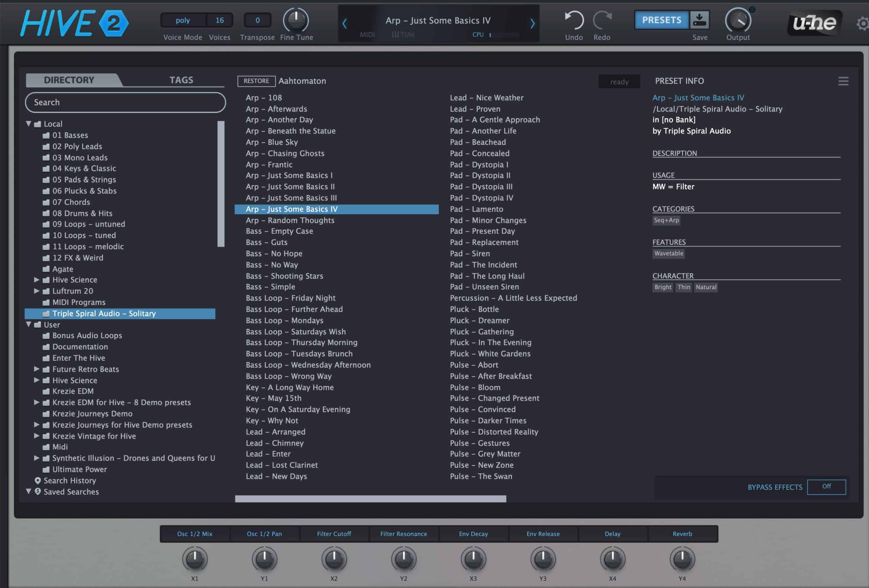Click the 01 Basses folder icon

(46, 135)
